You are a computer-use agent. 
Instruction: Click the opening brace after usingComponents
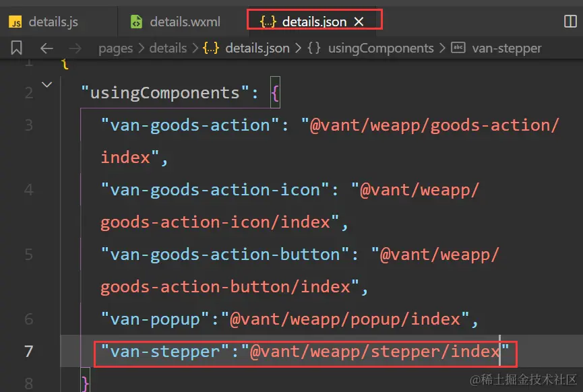pos(275,93)
